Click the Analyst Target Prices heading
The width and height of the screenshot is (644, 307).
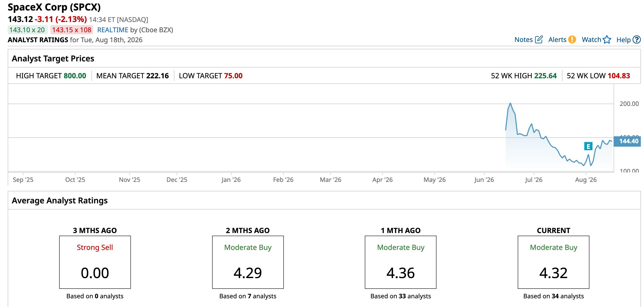pos(53,59)
